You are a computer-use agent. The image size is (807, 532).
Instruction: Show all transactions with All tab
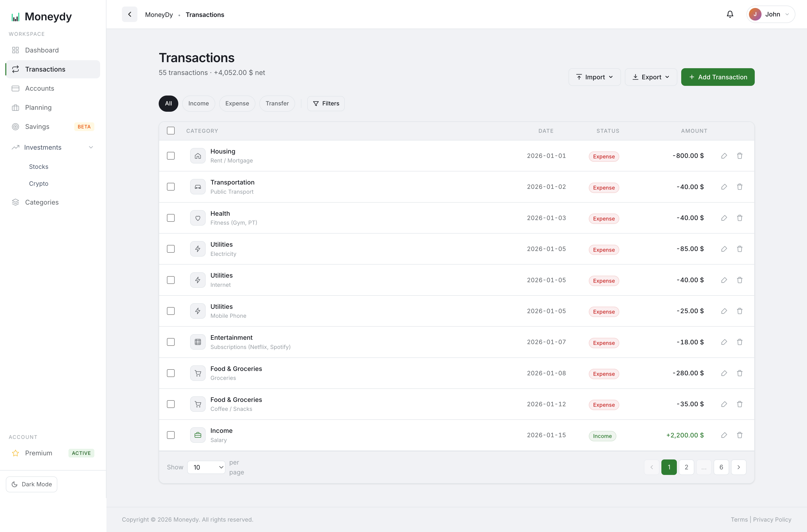168,103
